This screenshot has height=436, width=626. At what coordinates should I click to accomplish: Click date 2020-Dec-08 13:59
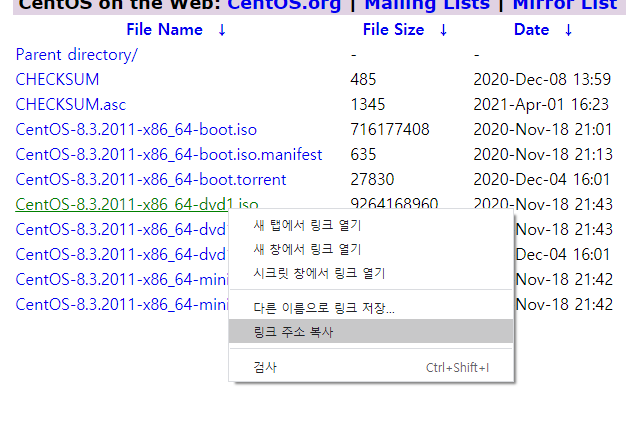(542, 79)
